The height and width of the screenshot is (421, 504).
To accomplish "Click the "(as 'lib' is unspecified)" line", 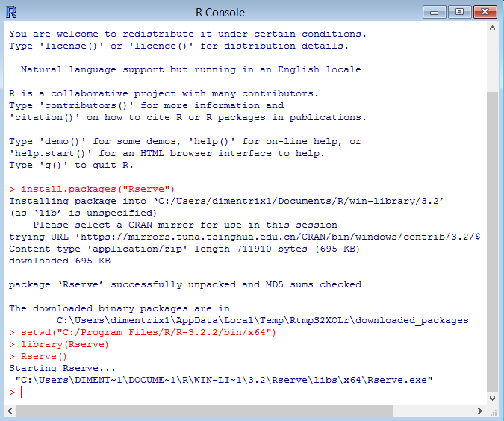I will (83, 213).
